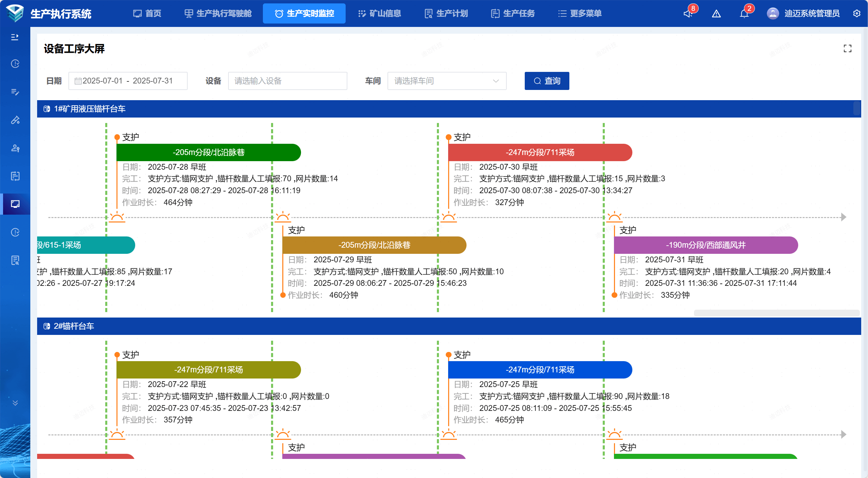Open the personnel icon in the sidebar
Image resolution: width=868 pixels, height=478 pixels.
15,148
